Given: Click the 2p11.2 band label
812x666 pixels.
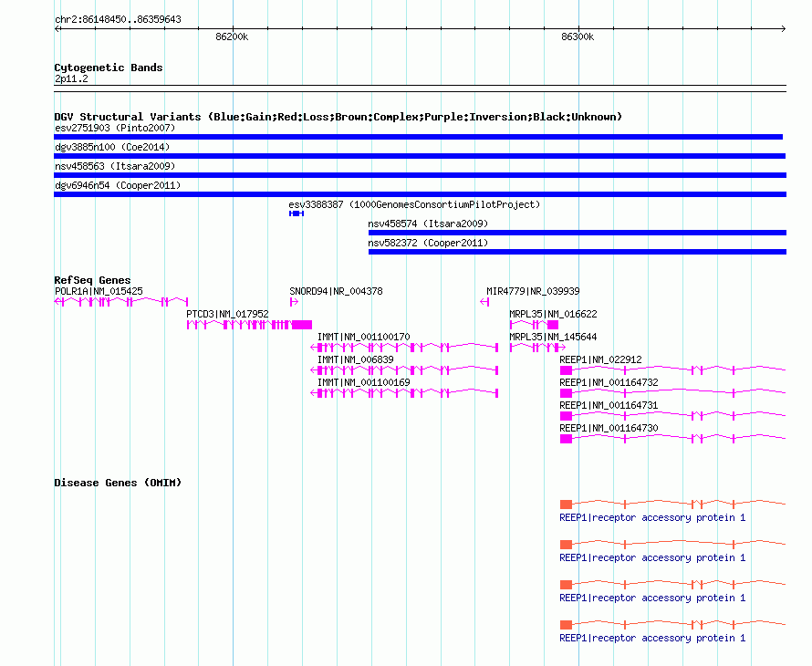Looking at the screenshot, I should click(x=71, y=78).
